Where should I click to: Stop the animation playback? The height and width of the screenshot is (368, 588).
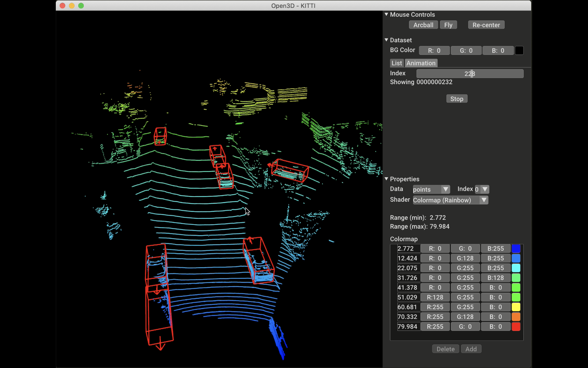tap(457, 99)
